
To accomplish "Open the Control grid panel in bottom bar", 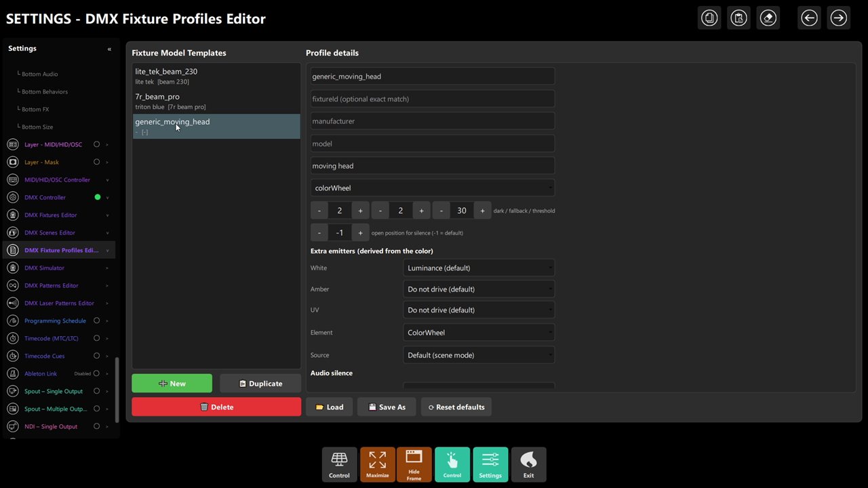I will tap(339, 465).
